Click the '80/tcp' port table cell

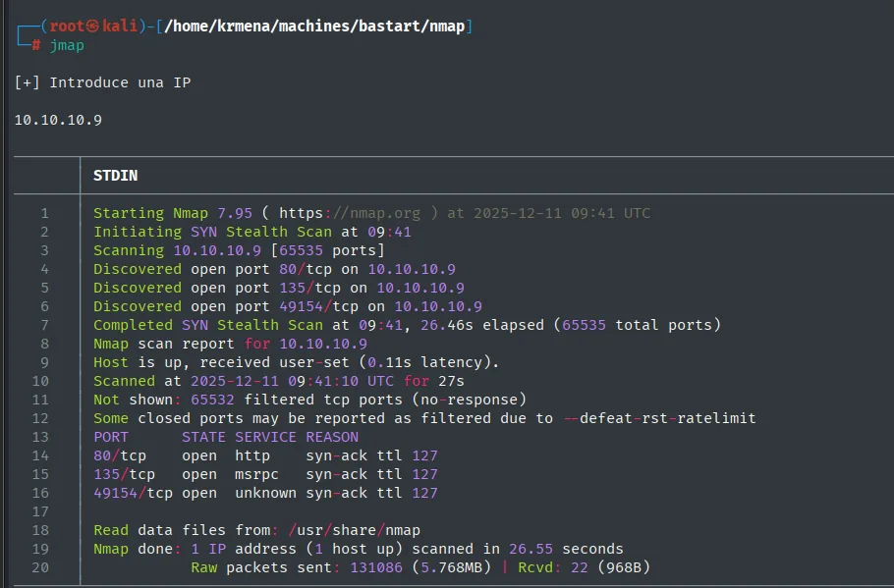pyautogui.click(x=120, y=455)
